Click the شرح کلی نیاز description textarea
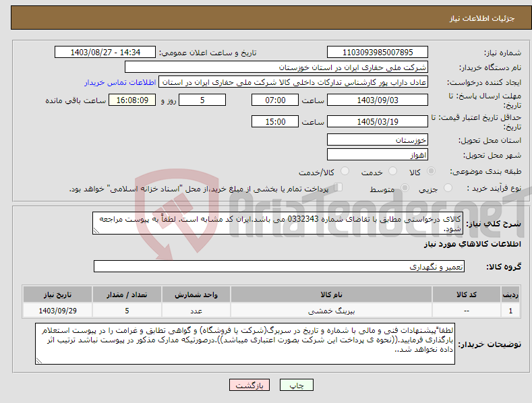This screenshot has width=532, height=403. [x=278, y=223]
